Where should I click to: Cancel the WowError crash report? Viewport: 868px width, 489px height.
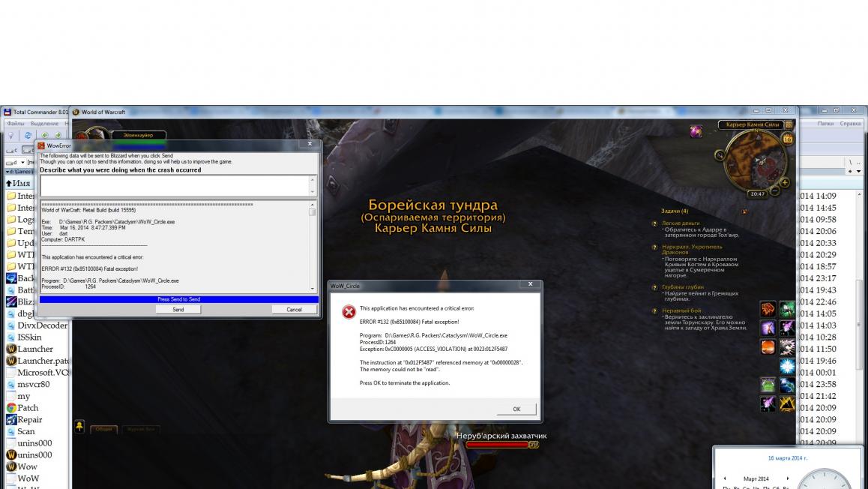tap(294, 309)
